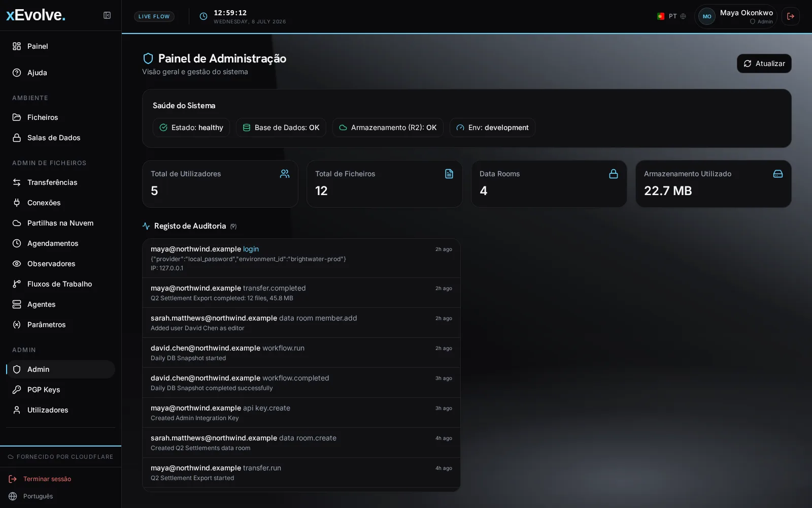812x508 pixels.
Task: Click the Fluxos de Trabalho branch icon
Action: 17,284
